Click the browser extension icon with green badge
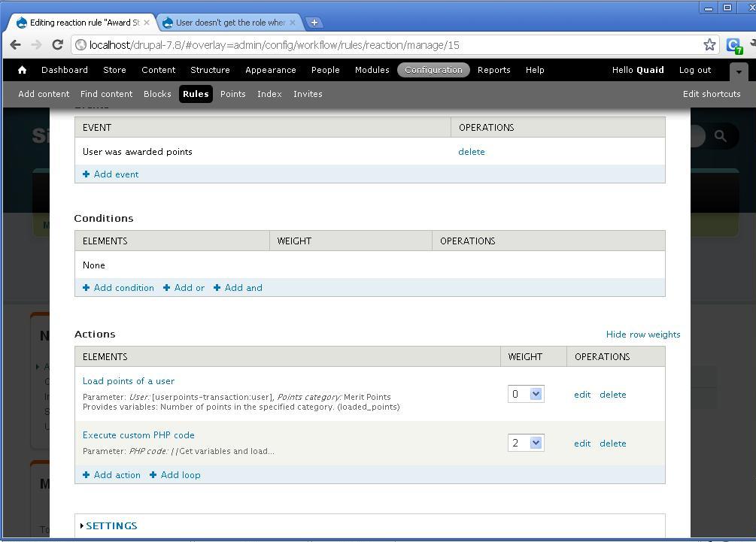The height and width of the screenshot is (542, 756). pos(734,46)
